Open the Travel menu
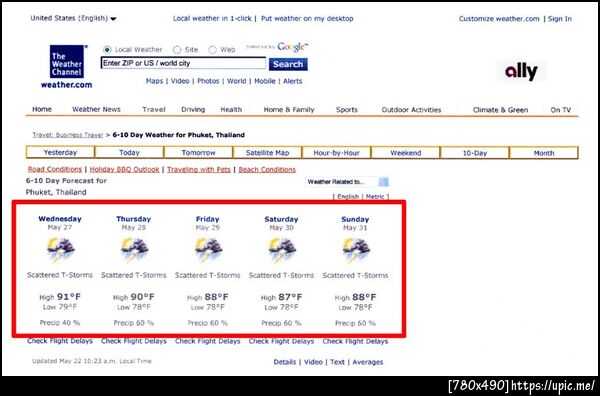Image resolution: width=600 pixels, height=396 pixels. [x=154, y=109]
